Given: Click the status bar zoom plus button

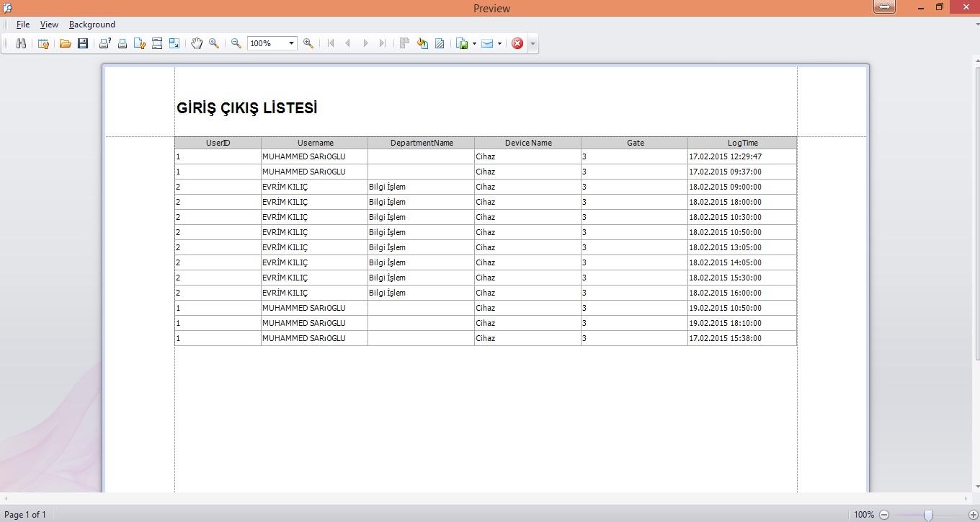Looking at the screenshot, I should click(x=973, y=515).
